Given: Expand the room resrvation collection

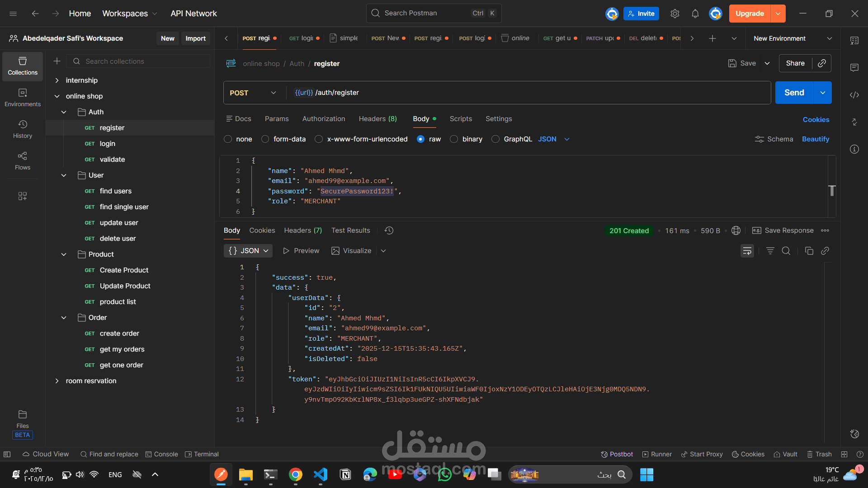Looking at the screenshot, I should [x=57, y=381].
